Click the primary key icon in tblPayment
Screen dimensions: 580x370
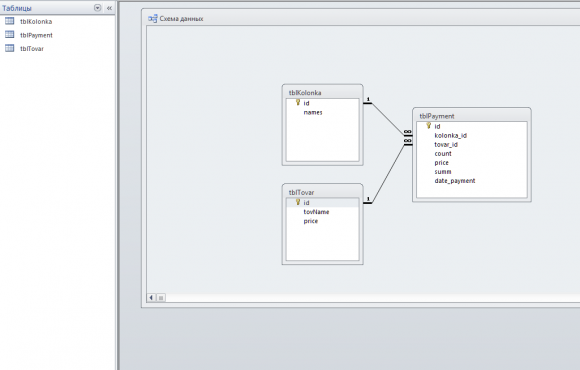click(x=429, y=126)
